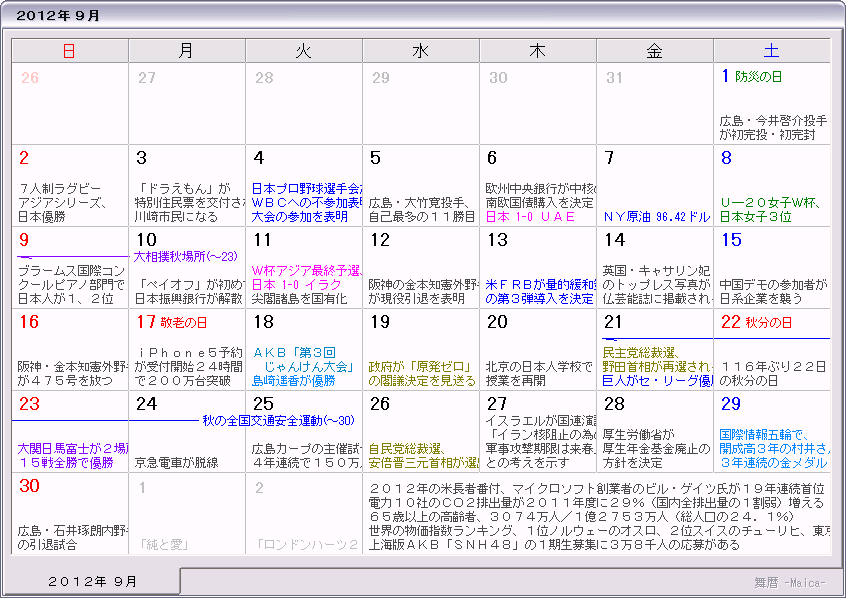Click 広島・今井啓介投手 entry on day 1

tap(773, 127)
